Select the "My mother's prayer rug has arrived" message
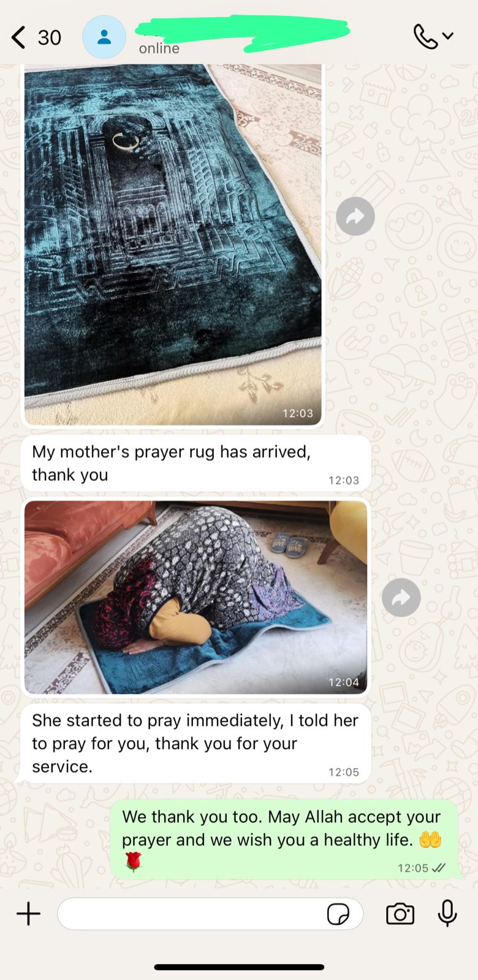Image resolution: width=478 pixels, height=980 pixels. (195, 463)
